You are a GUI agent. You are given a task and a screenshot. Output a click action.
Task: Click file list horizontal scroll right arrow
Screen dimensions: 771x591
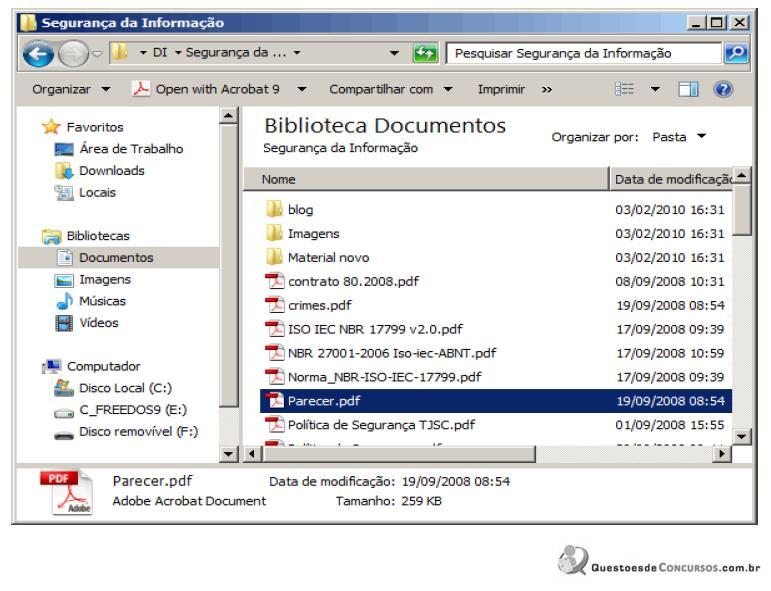click(722, 453)
